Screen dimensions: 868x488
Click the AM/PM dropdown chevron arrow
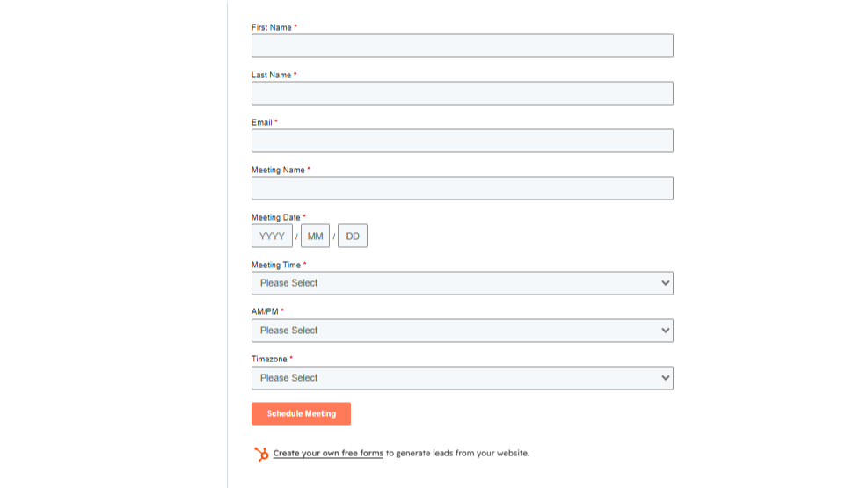coord(665,331)
